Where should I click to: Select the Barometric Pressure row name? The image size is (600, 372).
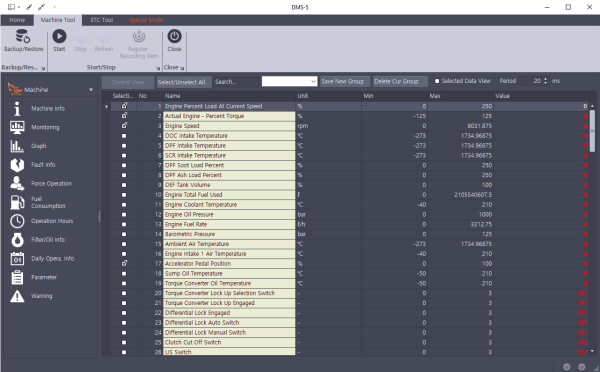pyautogui.click(x=229, y=234)
